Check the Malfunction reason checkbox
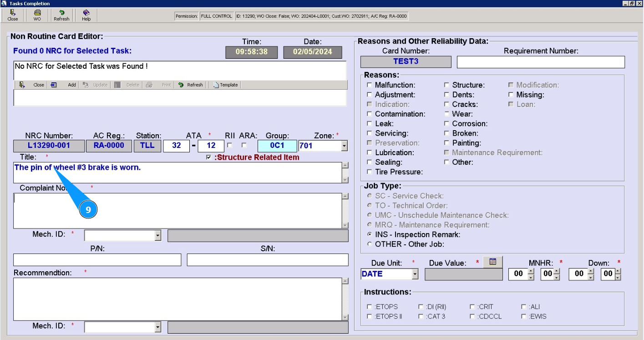 pyautogui.click(x=370, y=85)
